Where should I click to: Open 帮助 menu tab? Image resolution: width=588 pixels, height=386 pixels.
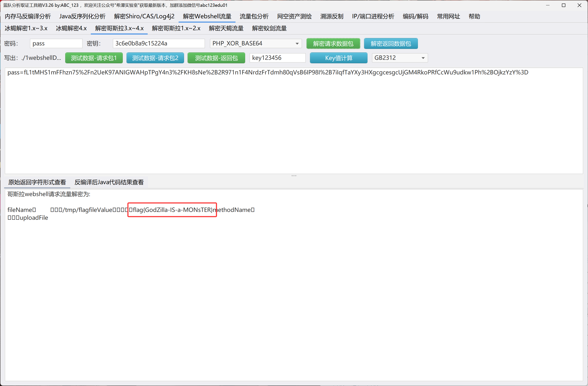click(x=474, y=16)
